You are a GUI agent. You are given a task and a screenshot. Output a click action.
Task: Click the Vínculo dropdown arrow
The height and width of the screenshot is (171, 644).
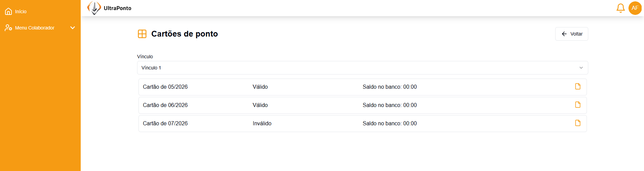tap(581, 68)
